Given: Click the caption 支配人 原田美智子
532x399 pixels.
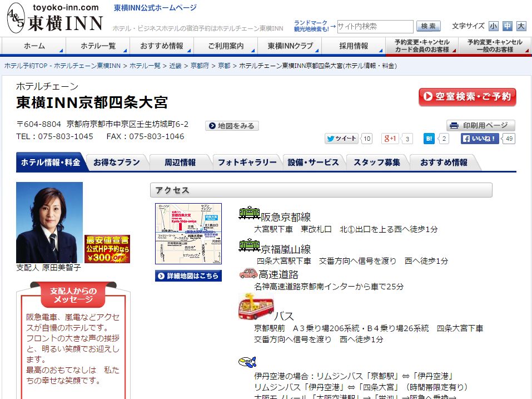Looking at the screenshot, I should (x=48, y=268).
